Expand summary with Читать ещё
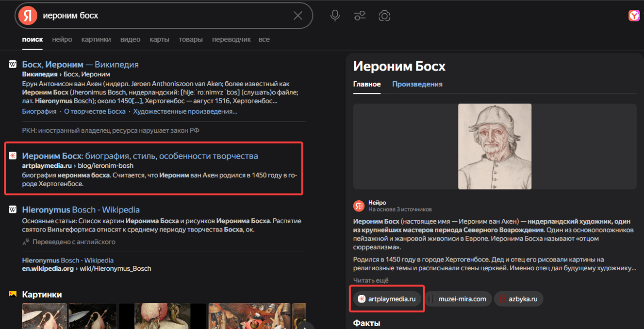The width and height of the screenshot is (644, 329). click(371, 281)
